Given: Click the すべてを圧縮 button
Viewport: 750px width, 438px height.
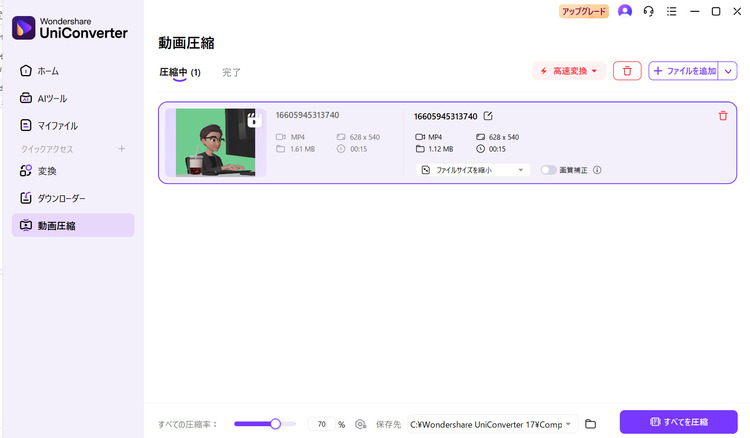Looking at the screenshot, I should pyautogui.click(x=678, y=422).
